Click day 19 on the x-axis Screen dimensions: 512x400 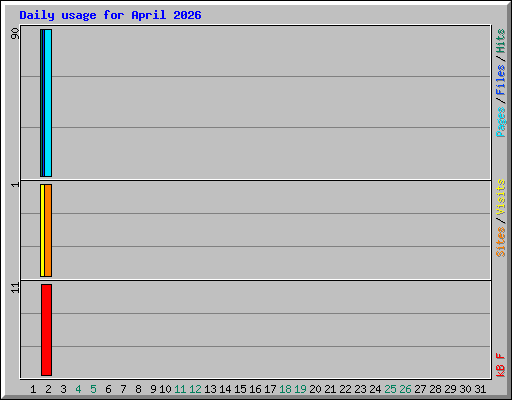click(x=300, y=389)
